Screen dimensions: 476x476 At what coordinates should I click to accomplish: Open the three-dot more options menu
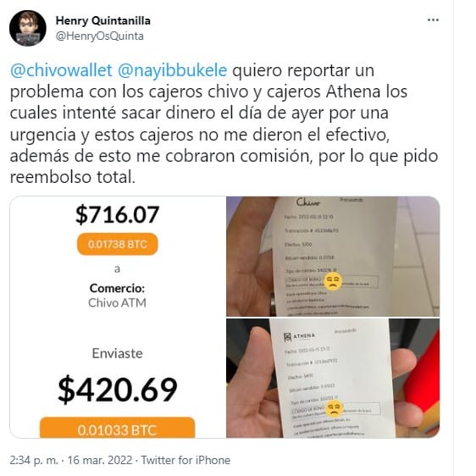click(433, 20)
